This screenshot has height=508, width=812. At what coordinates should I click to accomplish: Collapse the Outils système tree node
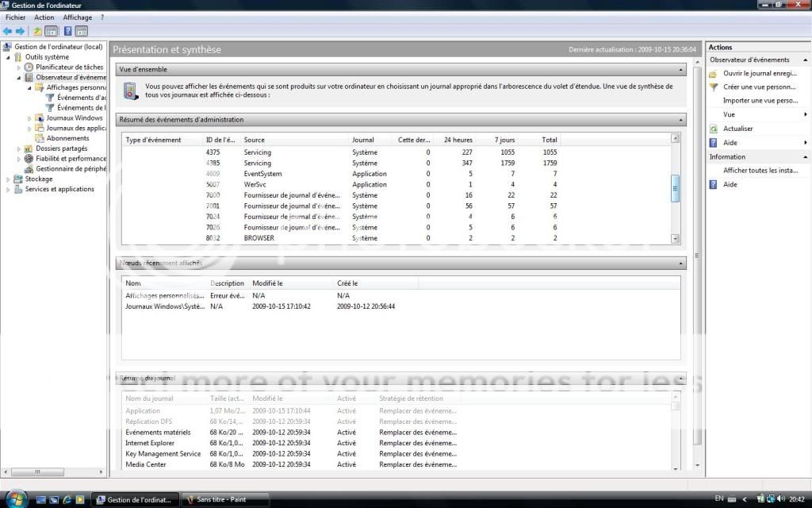point(8,57)
